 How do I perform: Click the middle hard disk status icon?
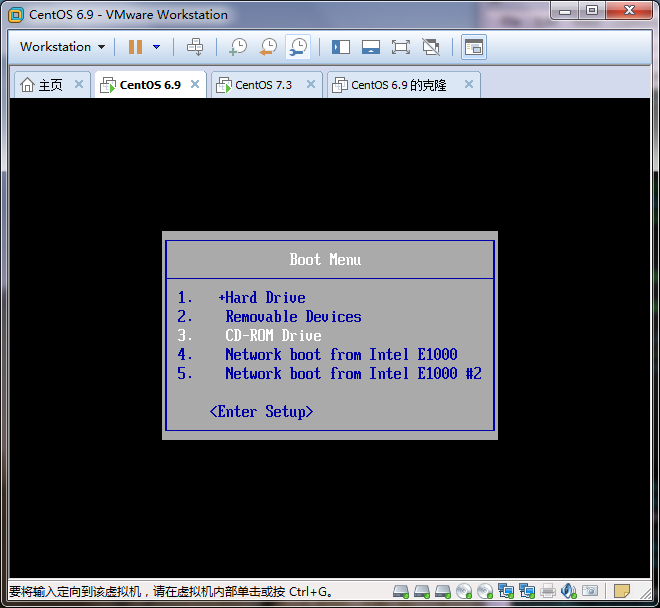(x=422, y=592)
